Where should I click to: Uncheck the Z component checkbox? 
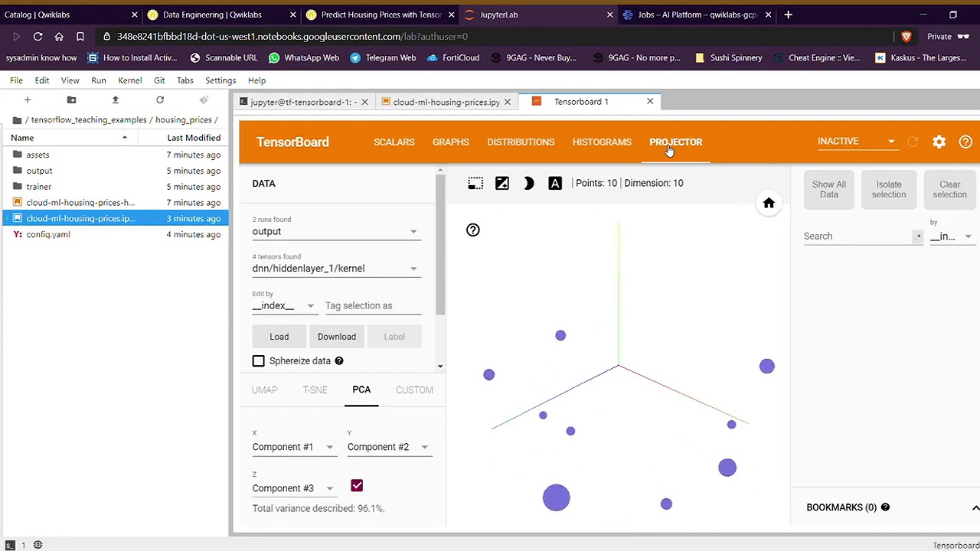[x=357, y=486]
